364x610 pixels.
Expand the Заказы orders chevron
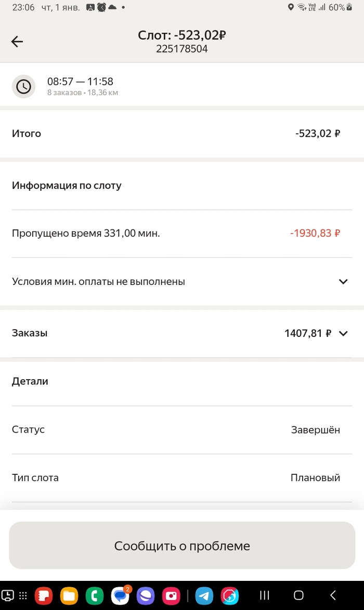click(343, 333)
